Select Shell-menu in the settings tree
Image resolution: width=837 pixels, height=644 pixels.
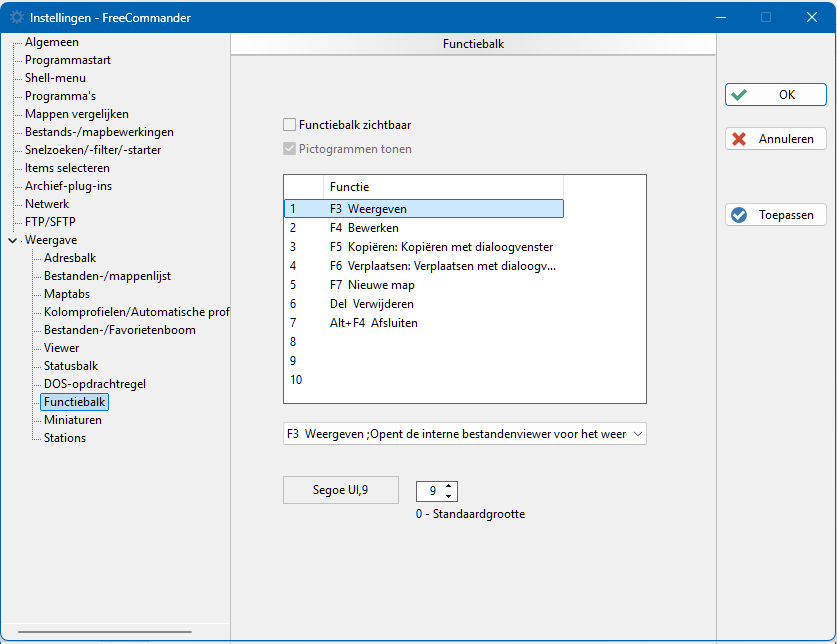coord(55,78)
